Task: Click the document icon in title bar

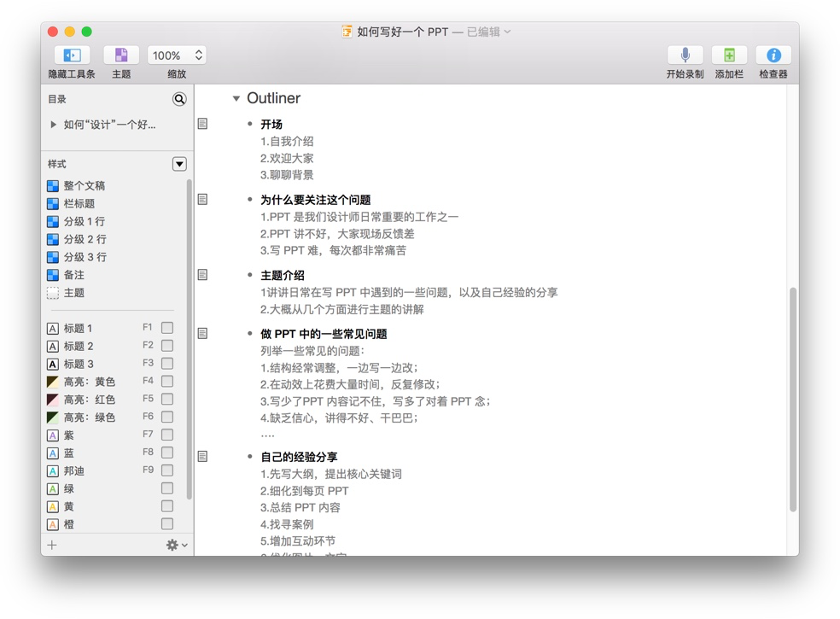Action: pyautogui.click(x=347, y=32)
